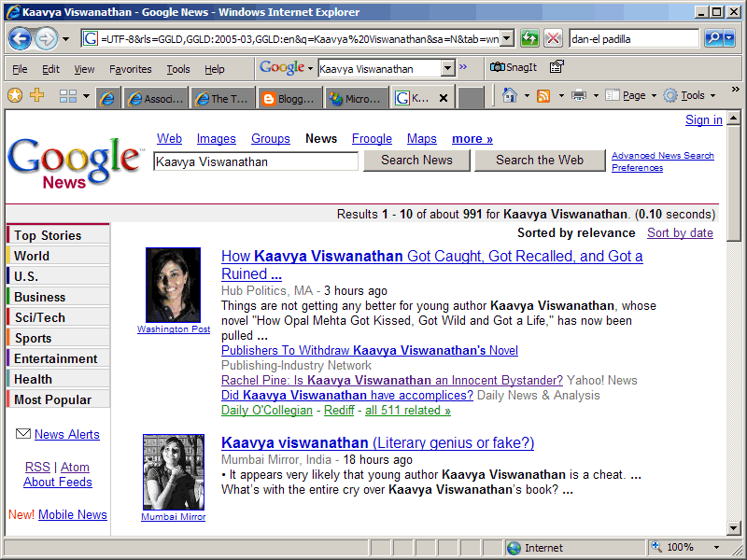Image resolution: width=747 pixels, height=560 pixels.
Task: Click the Images link
Action: click(217, 138)
